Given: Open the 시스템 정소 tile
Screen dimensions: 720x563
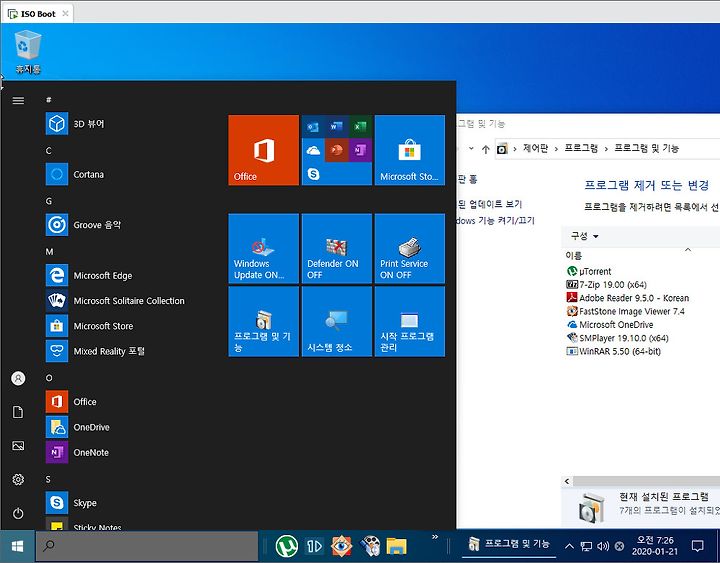Looking at the screenshot, I should point(337,321).
